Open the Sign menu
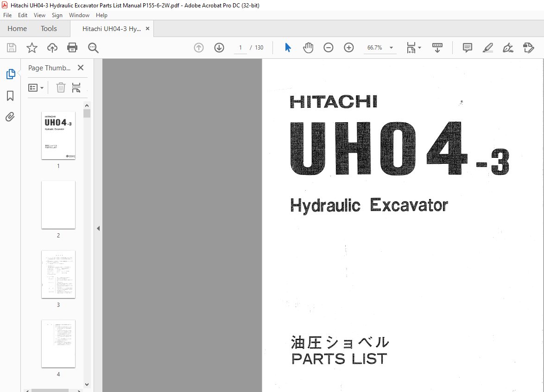 [57, 15]
